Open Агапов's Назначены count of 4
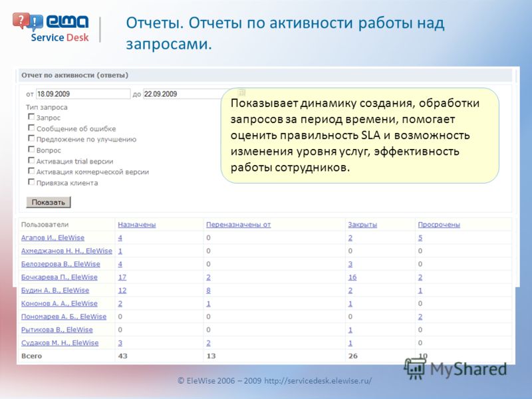This screenshot has width=532, height=399. [120, 238]
